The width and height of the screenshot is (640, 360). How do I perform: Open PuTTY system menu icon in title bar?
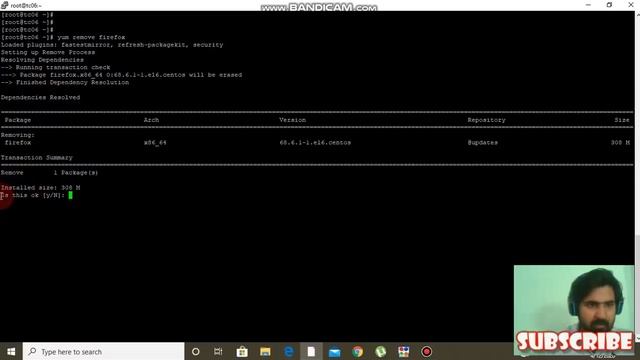4,5
